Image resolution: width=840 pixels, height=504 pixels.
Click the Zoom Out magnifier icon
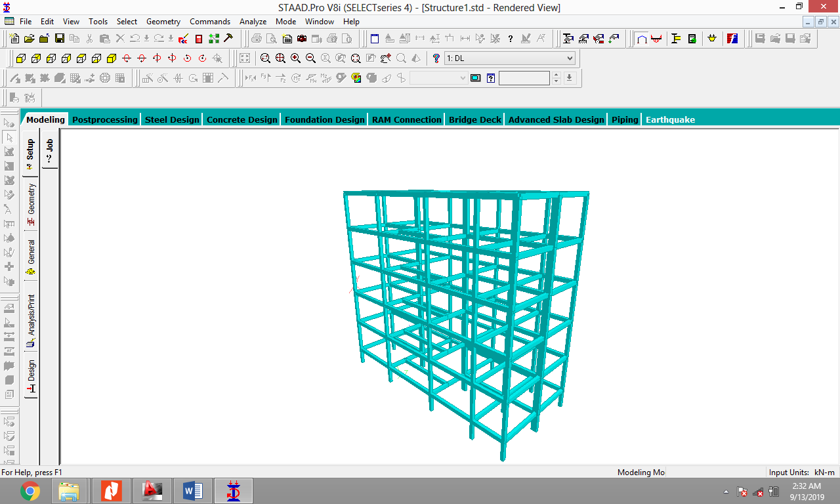point(310,58)
